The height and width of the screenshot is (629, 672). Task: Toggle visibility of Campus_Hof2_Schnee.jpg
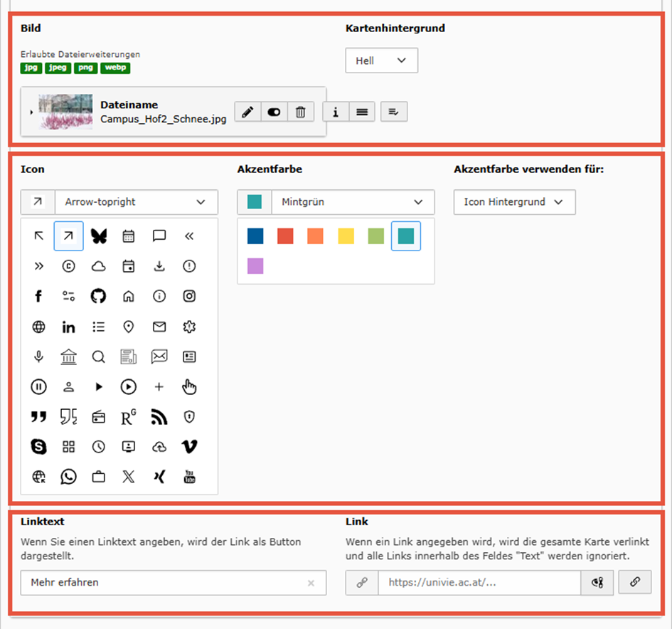point(274,112)
